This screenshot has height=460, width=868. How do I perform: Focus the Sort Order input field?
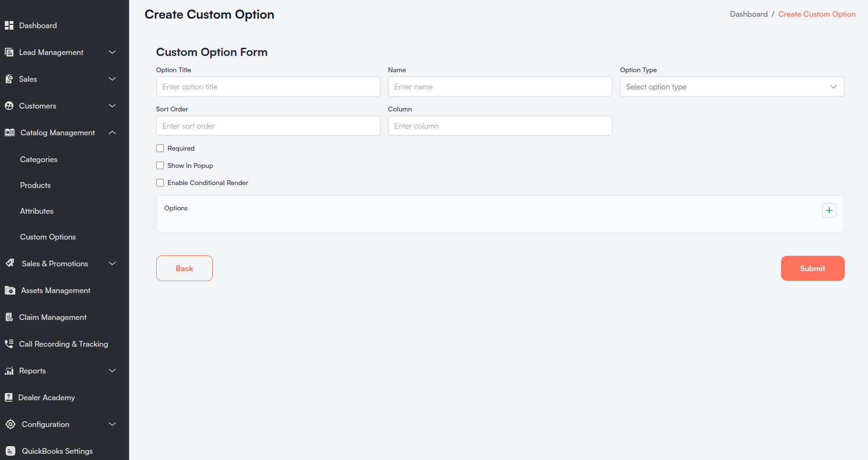pyautogui.click(x=268, y=126)
